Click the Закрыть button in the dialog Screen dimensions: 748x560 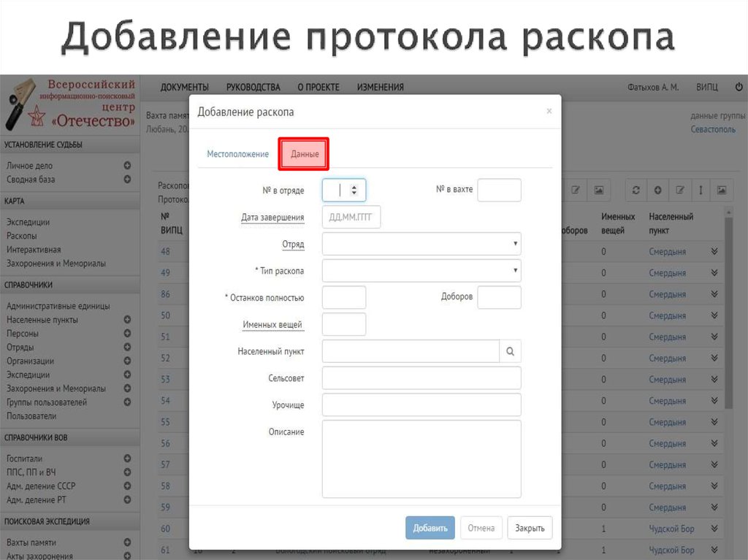530,527
